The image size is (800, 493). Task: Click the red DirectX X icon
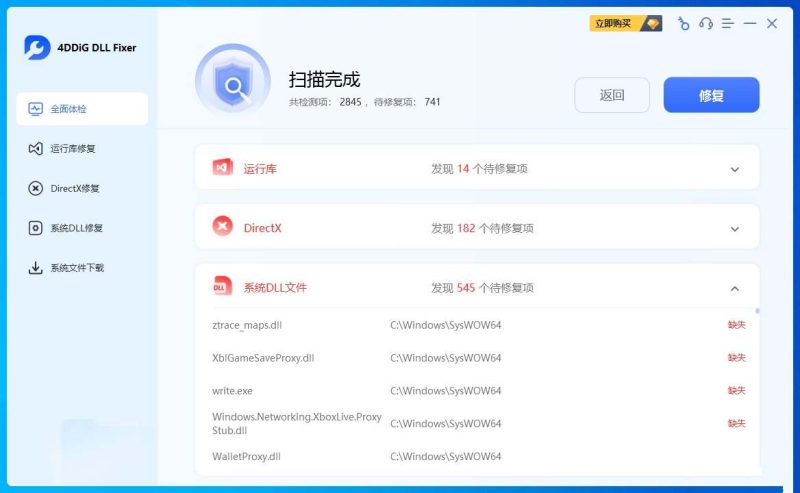pyautogui.click(x=222, y=226)
